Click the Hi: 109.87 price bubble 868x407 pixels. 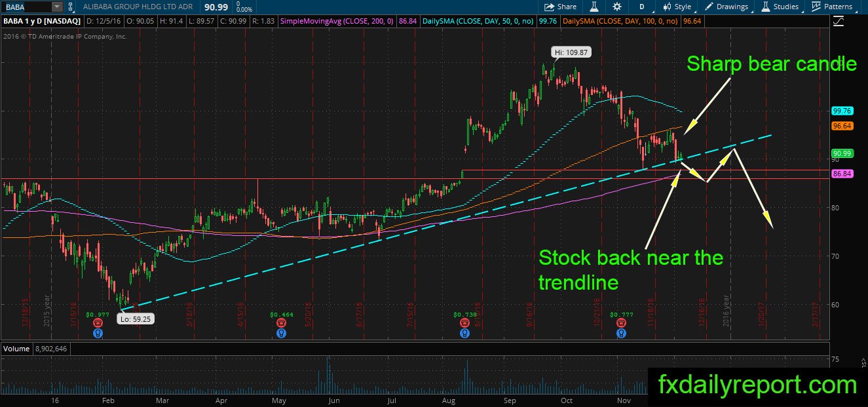[x=571, y=52]
